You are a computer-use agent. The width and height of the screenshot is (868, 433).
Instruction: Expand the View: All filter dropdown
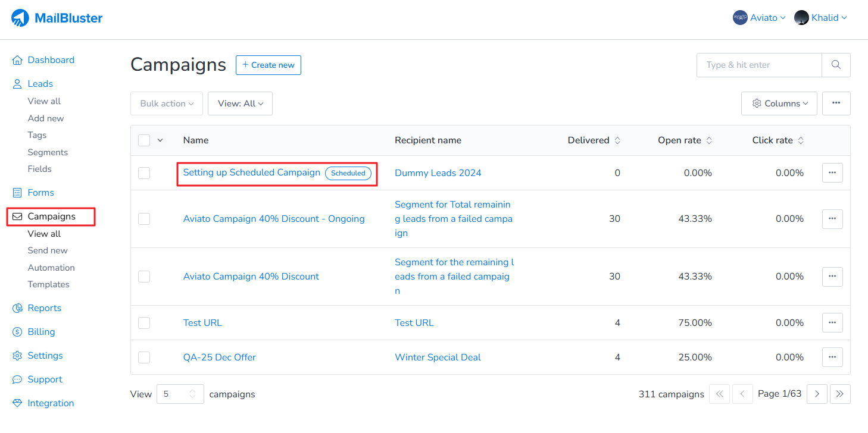pos(240,103)
